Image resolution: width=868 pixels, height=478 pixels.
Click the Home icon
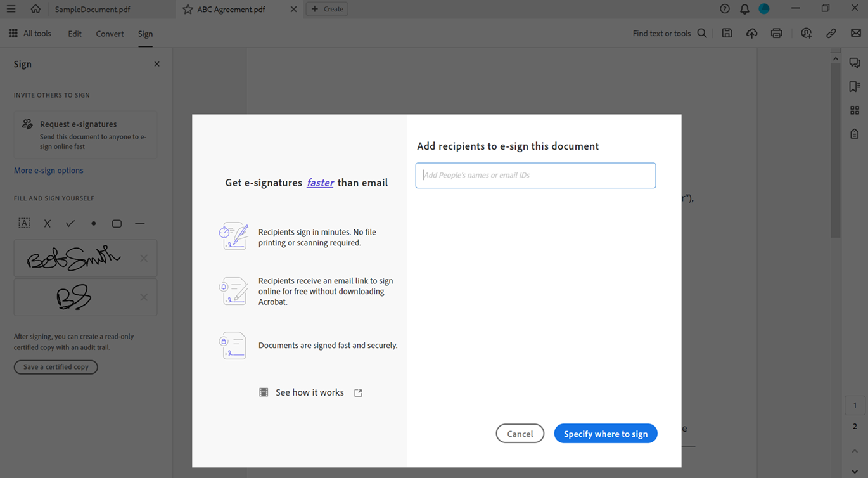35,9
